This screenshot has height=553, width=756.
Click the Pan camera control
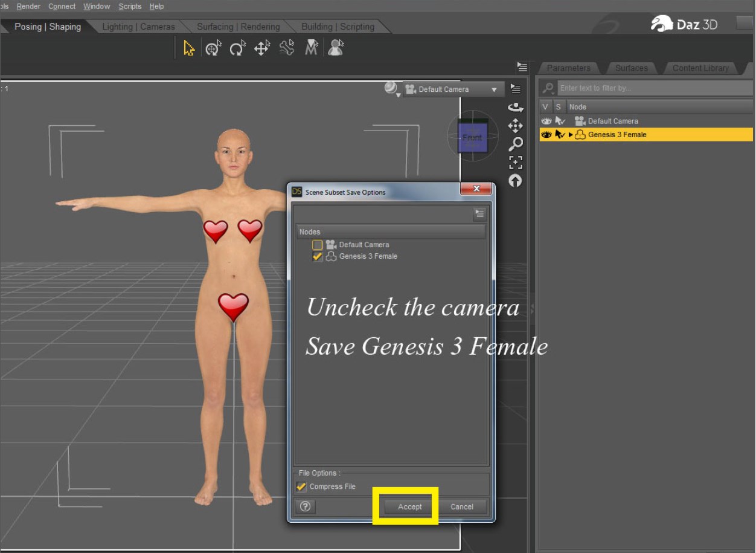click(515, 126)
